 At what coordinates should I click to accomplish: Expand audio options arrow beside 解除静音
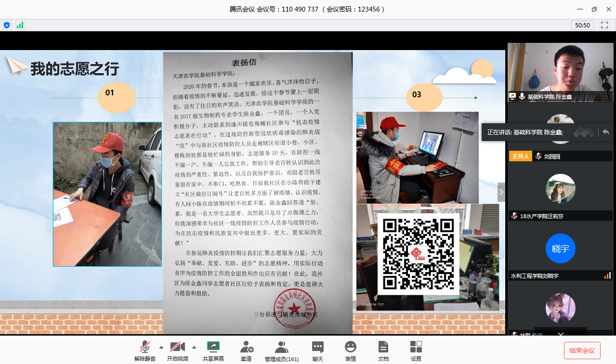tap(161, 347)
